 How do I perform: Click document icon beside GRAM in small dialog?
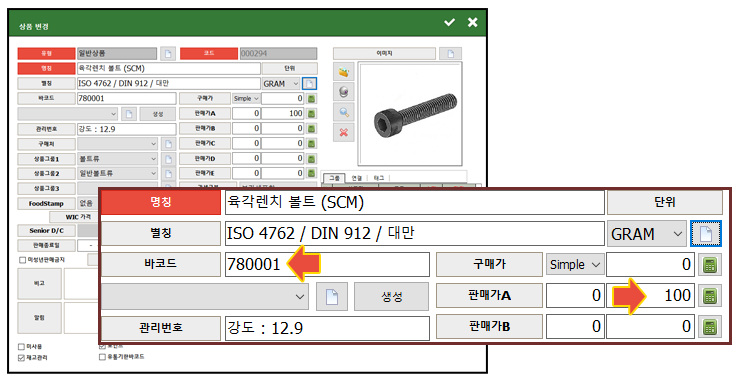pos(309,83)
